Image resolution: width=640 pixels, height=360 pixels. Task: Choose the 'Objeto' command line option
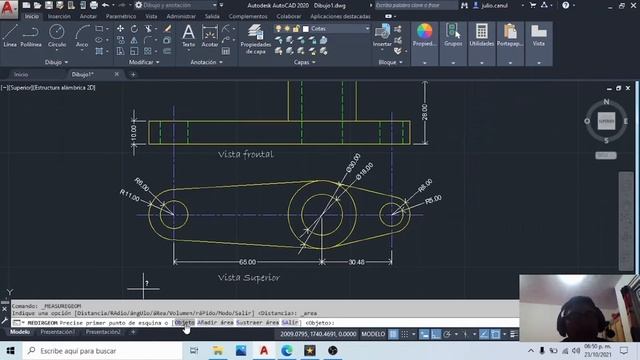pyautogui.click(x=184, y=322)
